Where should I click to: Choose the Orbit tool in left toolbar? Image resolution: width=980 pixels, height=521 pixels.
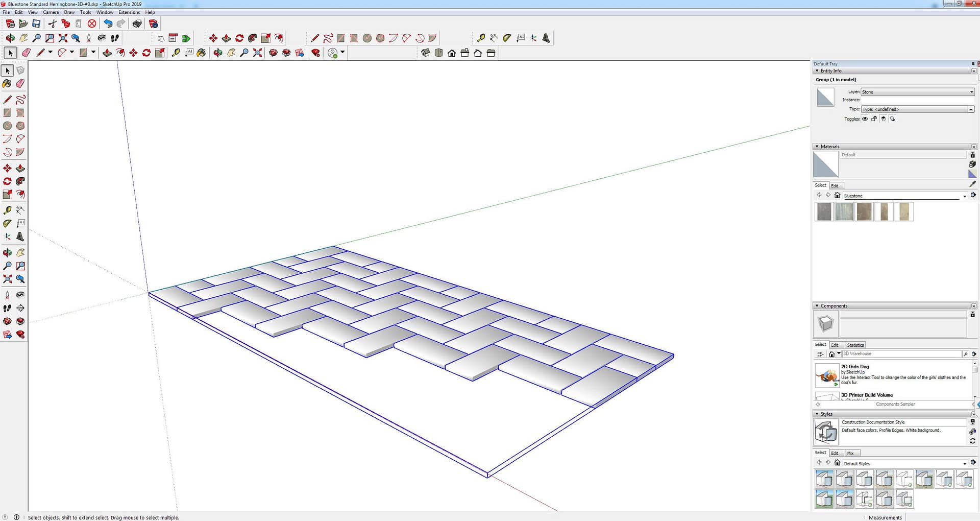tap(7, 253)
